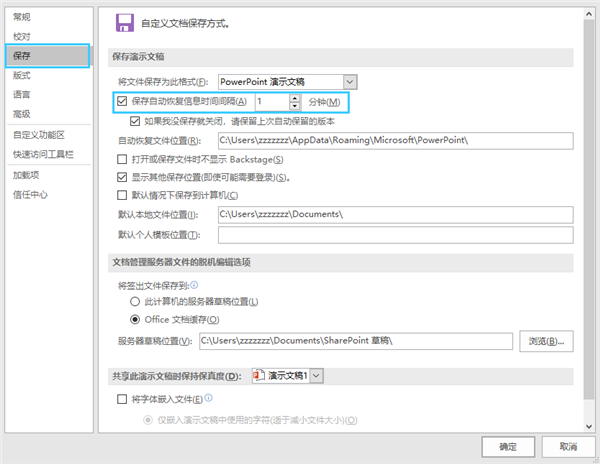
Task: Click the 默认本地文件位置 path field
Action: point(396,215)
